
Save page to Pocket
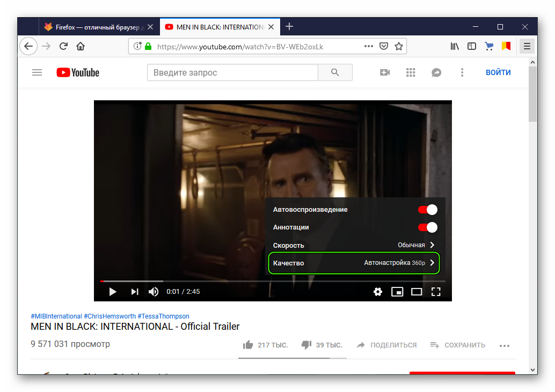pyautogui.click(x=384, y=46)
